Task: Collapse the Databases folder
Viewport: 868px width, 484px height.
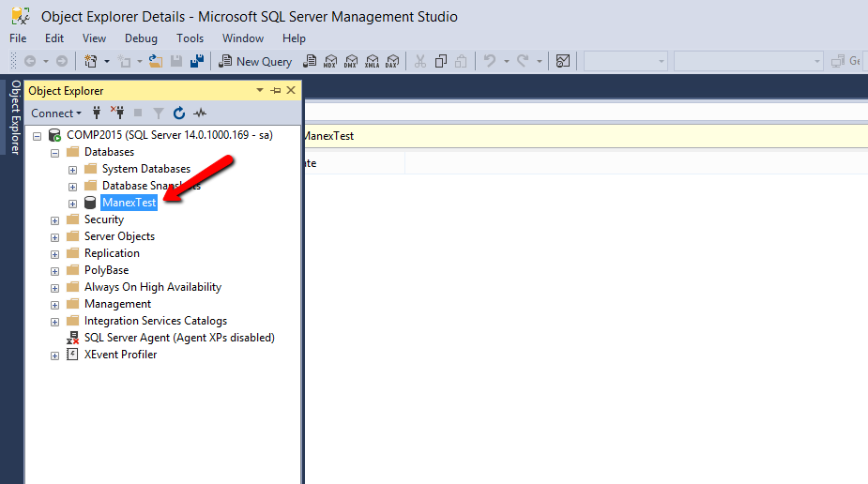Action: (54, 153)
